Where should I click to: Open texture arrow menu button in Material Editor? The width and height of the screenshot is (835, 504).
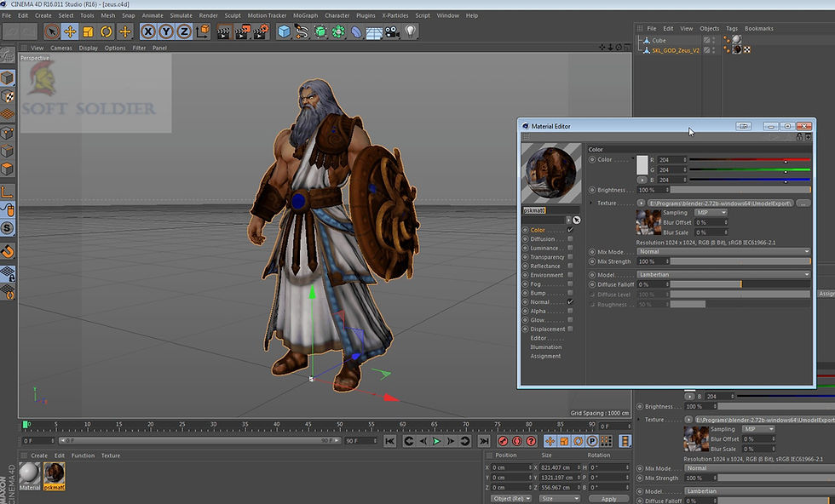pyautogui.click(x=641, y=203)
